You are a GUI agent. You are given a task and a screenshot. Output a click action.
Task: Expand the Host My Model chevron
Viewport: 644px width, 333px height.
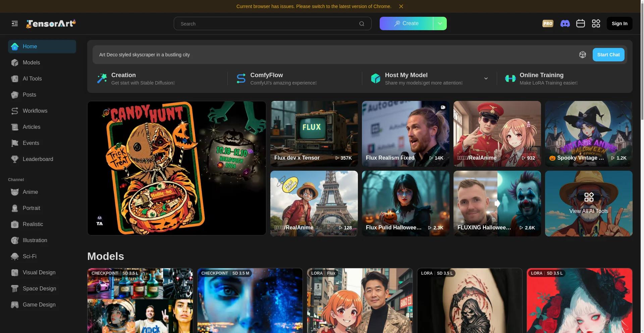click(x=486, y=78)
